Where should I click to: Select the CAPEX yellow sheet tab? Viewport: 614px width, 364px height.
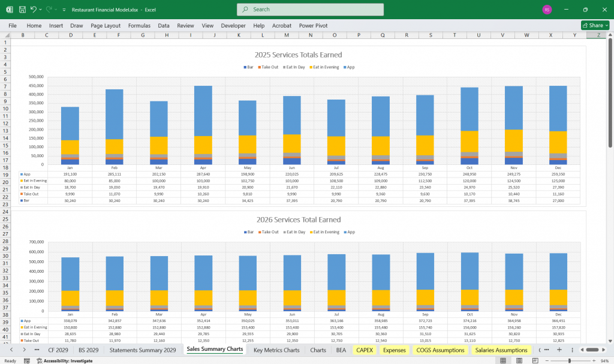click(x=364, y=350)
